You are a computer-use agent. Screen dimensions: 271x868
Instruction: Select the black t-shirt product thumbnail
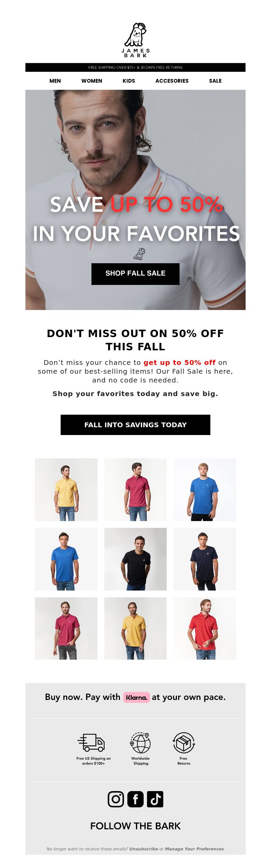pos(135,559)
